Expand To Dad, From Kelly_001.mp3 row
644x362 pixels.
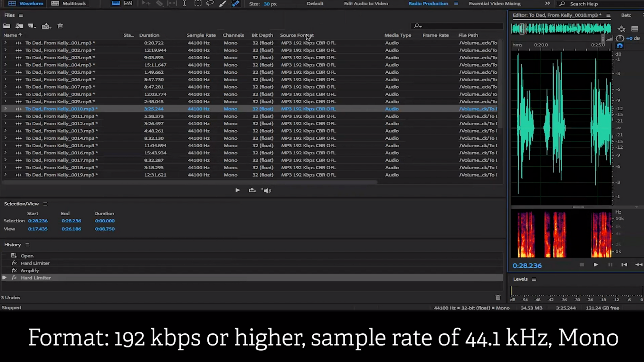[x=5, y=42]
